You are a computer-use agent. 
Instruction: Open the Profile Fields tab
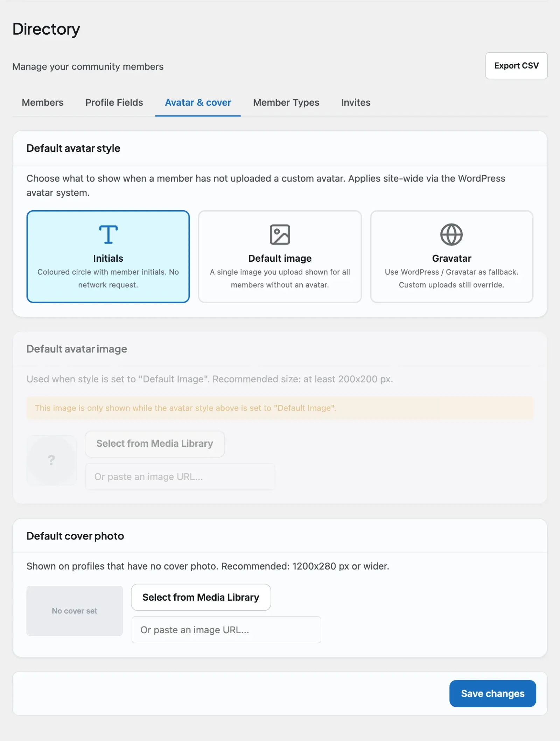[114, 103]
